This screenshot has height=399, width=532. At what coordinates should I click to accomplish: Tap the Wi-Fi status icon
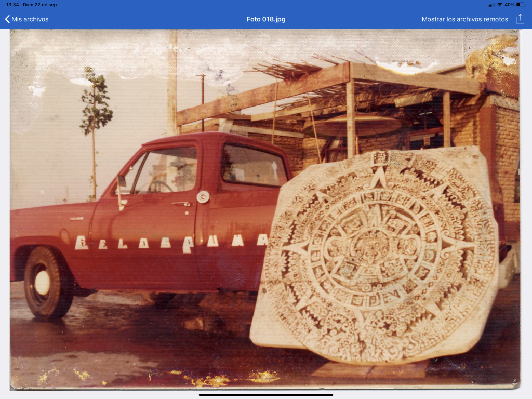[499, 5]
